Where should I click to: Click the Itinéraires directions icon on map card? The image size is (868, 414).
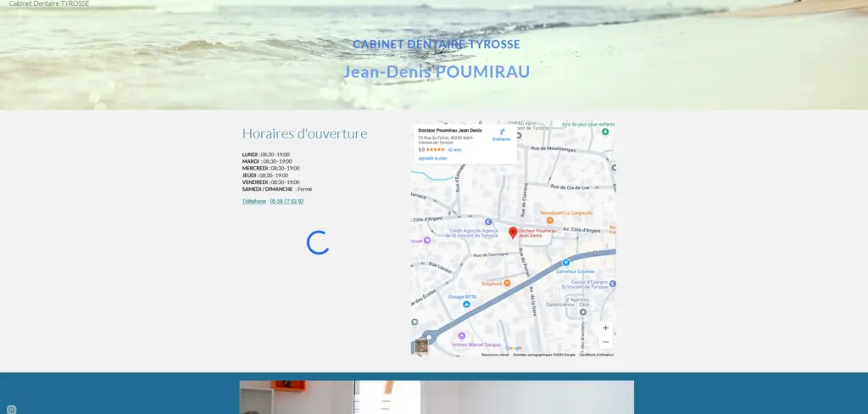[x=502, y=132]
